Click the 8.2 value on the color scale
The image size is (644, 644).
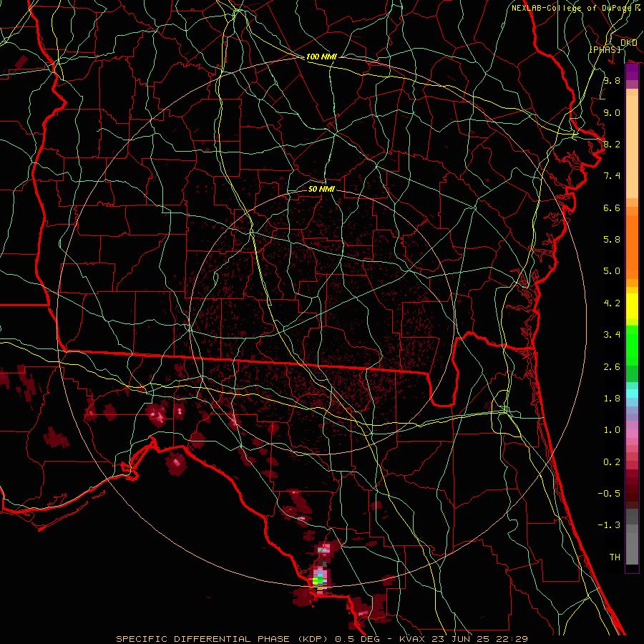coord(612,144)
